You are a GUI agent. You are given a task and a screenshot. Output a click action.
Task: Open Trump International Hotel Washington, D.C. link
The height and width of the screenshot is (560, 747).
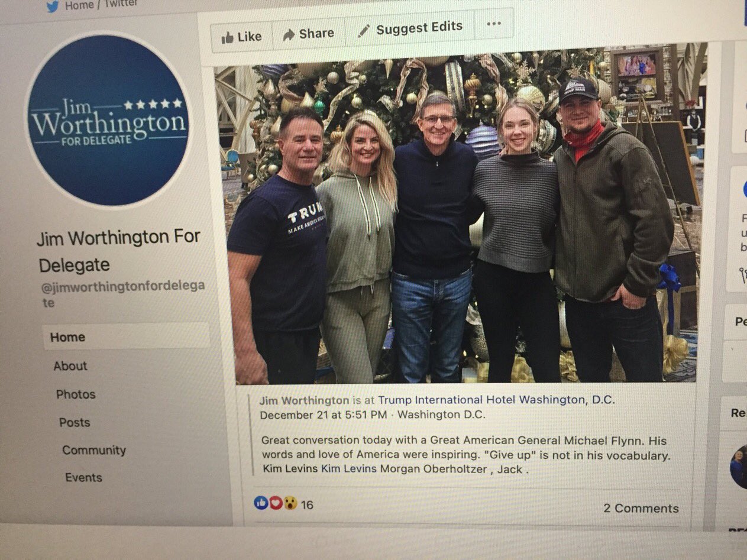(496, 400)
